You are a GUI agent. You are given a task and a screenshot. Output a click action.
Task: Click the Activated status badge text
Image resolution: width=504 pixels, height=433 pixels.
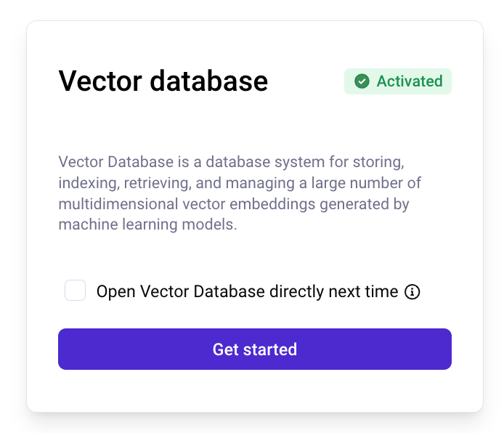click(410, 81)
